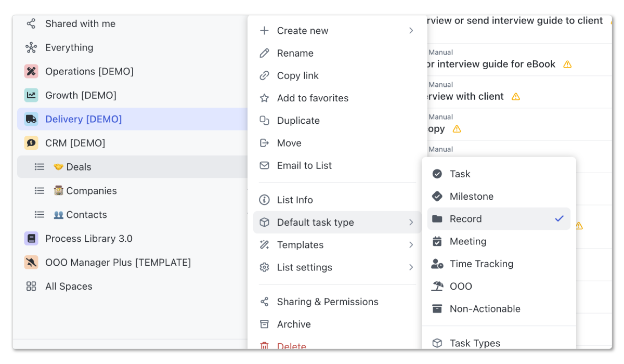Click the Process Library 3.0 book icon
624x364 pixels.
pos(31,239)
